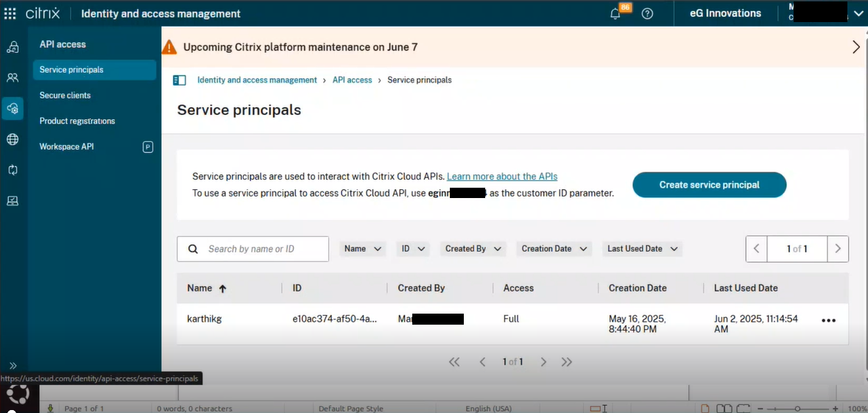Click the help question mark icon

pyautogui.click(x=647, y=13)
